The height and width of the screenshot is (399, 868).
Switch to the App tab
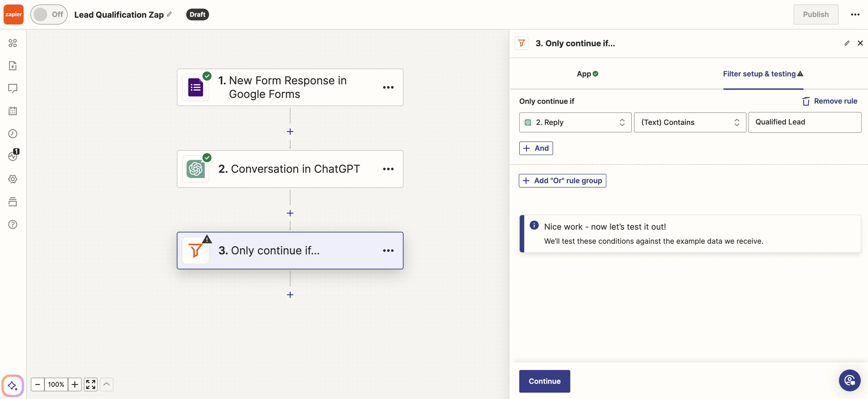pyautogui.click(x=587, y=74)
